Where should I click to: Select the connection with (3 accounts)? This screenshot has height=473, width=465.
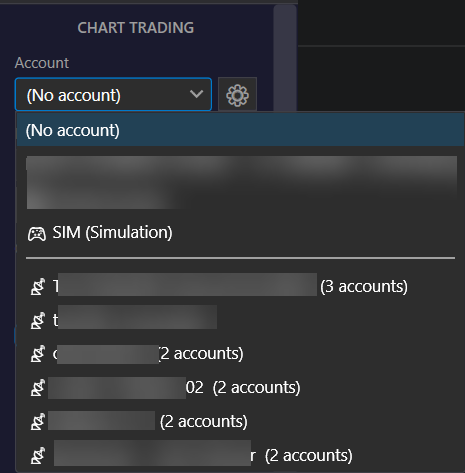pyautogui.click(x=241, y=286)
